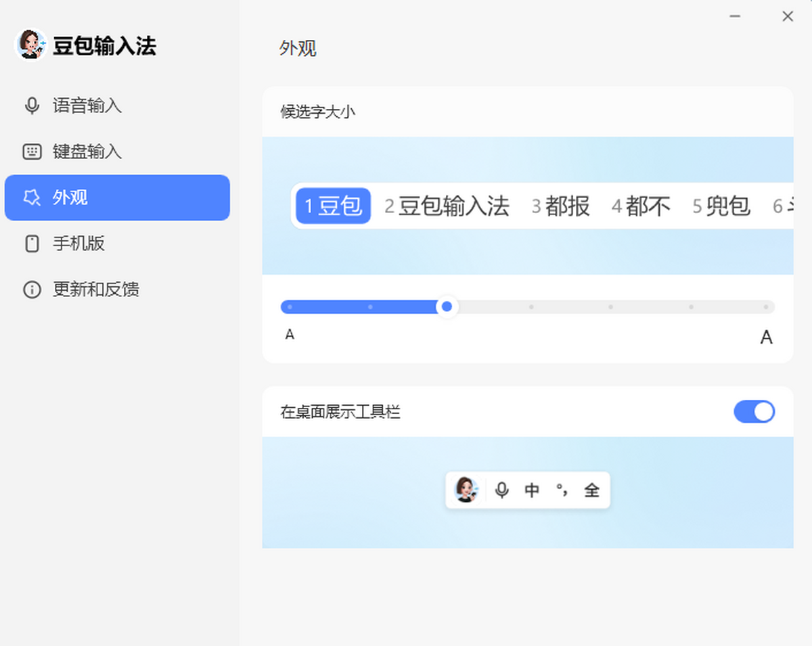Click the appearance icon beside 外观
The width and height of the screenshot is (812, 646).
point(32,198)
